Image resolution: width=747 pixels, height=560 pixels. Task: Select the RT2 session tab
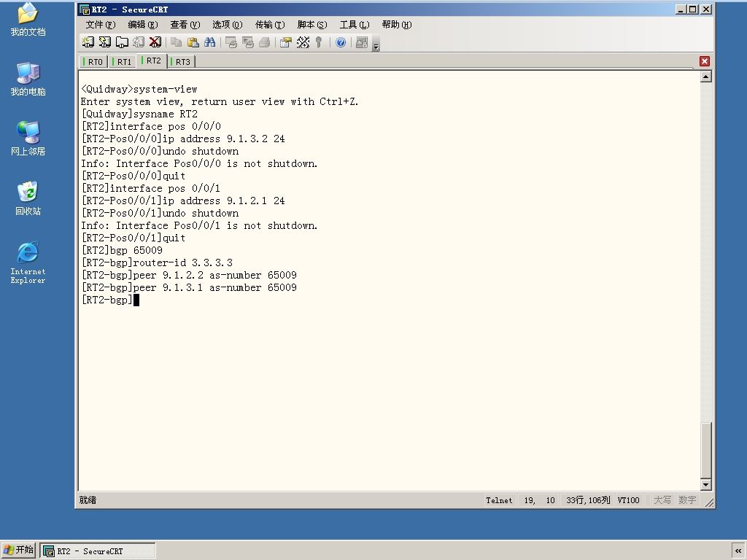152,61
